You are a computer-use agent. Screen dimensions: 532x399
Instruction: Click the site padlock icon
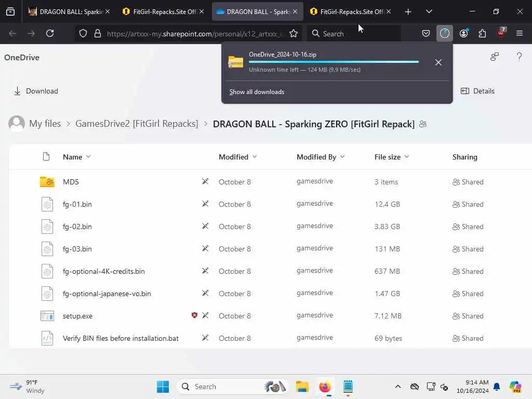97,33
